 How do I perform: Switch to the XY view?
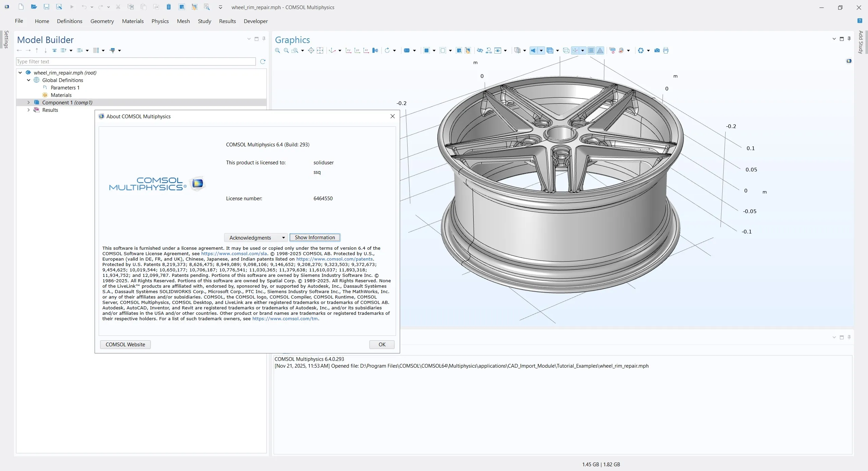(348, 50)
